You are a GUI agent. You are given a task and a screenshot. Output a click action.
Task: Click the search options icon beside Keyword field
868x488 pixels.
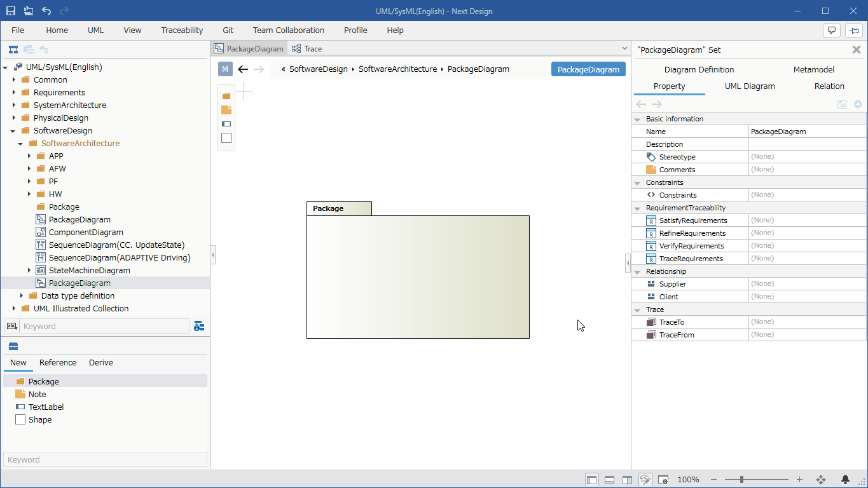[x=199, y=326]
